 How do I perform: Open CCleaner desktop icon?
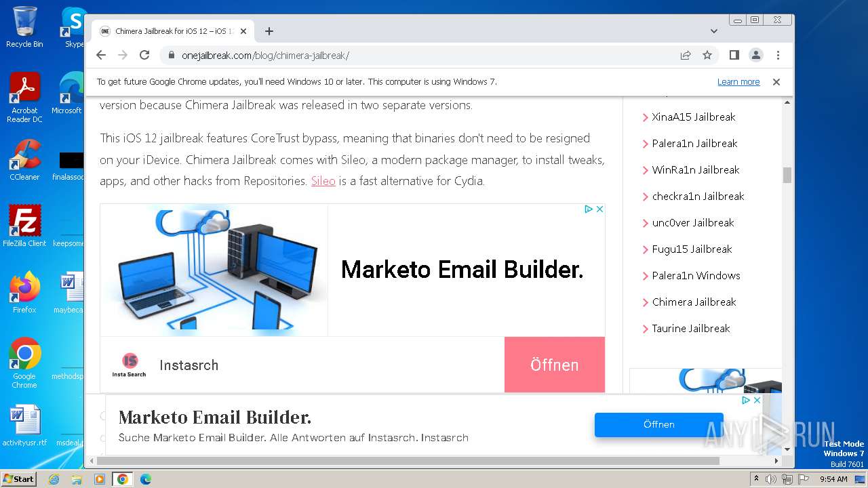24,160
